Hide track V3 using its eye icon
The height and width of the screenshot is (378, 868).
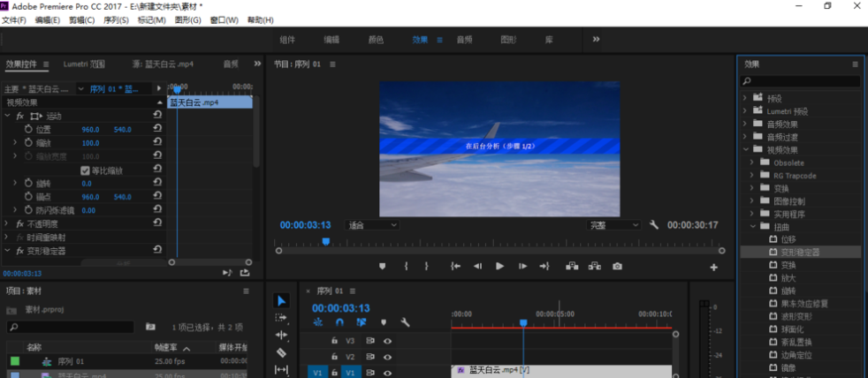pyautogui.click(x=387, y=340)
